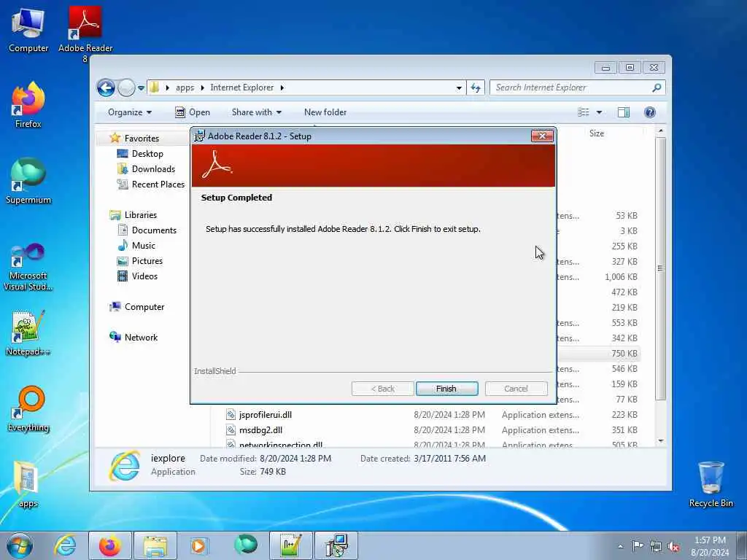Open the recent pages dropdown arrow
The height and width of the screenshot is (560, 747).
141,88
